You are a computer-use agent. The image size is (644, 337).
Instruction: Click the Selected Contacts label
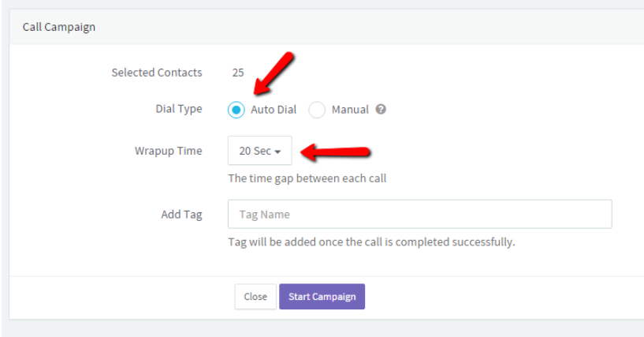coord(157,73)
